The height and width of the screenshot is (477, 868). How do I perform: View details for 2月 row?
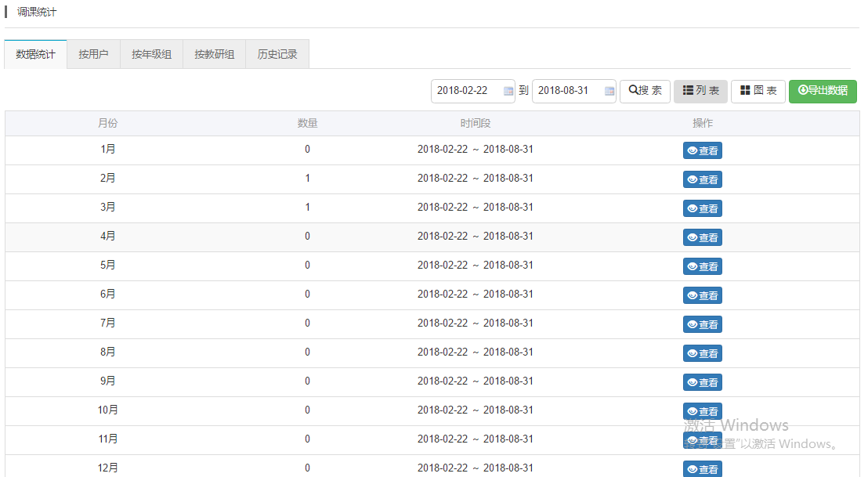[702, 179]
